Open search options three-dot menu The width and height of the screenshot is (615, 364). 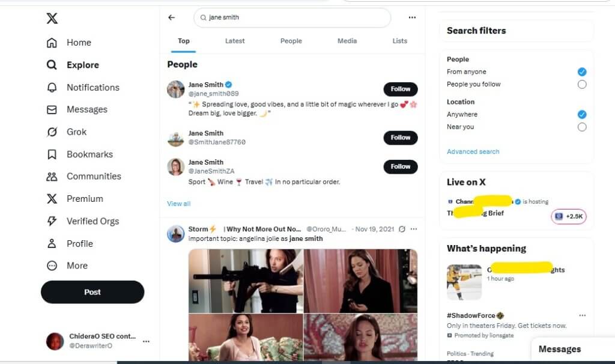pyautogui.click(x=412, y=17)
